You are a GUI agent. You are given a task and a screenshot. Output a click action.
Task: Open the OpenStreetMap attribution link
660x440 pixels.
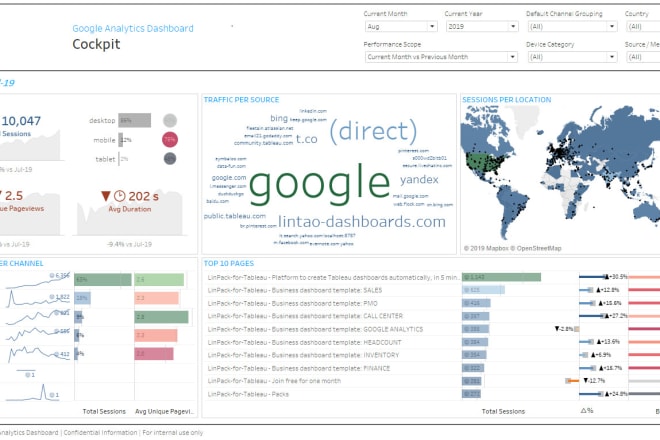(x=536, y=248)
